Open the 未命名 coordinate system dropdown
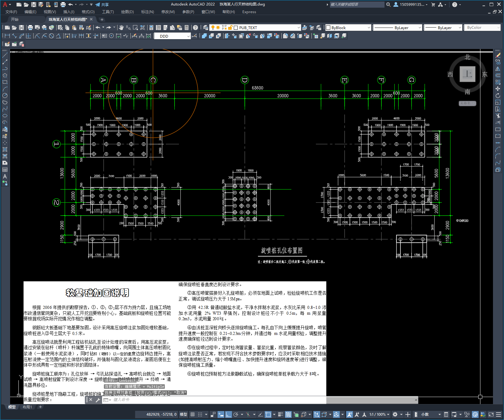The height and width of the screenshot is (420, 504). tap(467, 103)
